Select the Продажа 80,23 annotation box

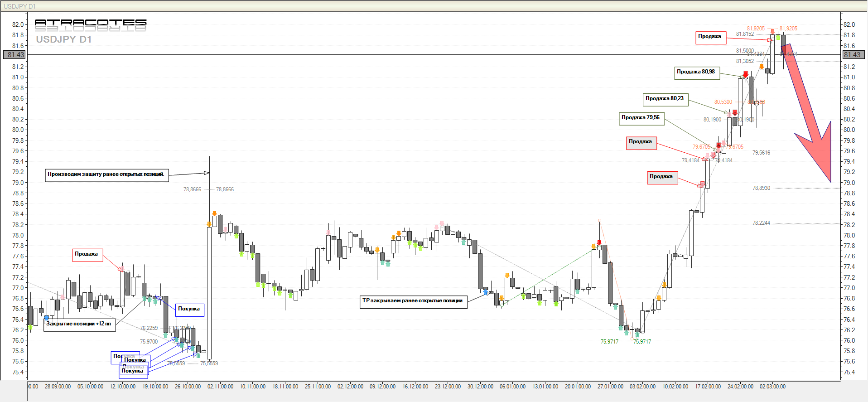pos(665,99)
